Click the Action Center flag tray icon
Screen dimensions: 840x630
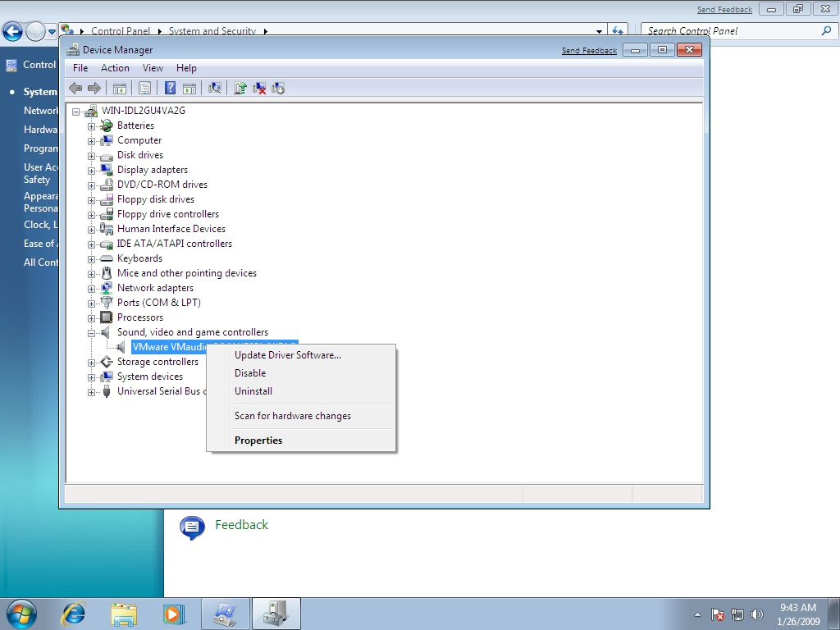717,614
